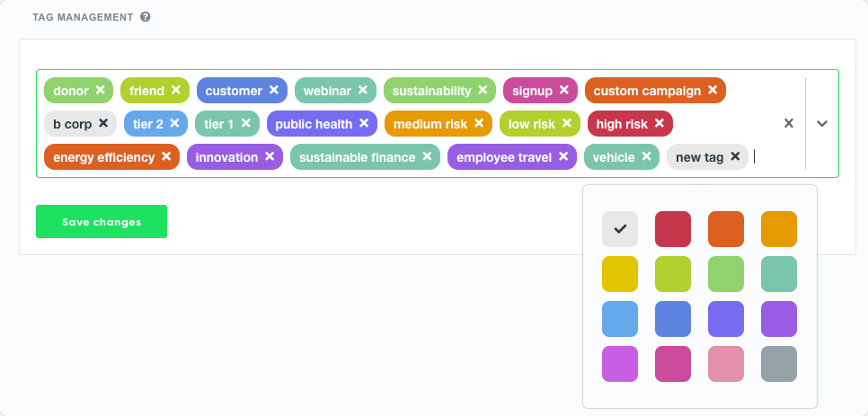The image size is (868, 416).
Task: Clear all tags with the X icon
Action: tap(789, 123)
